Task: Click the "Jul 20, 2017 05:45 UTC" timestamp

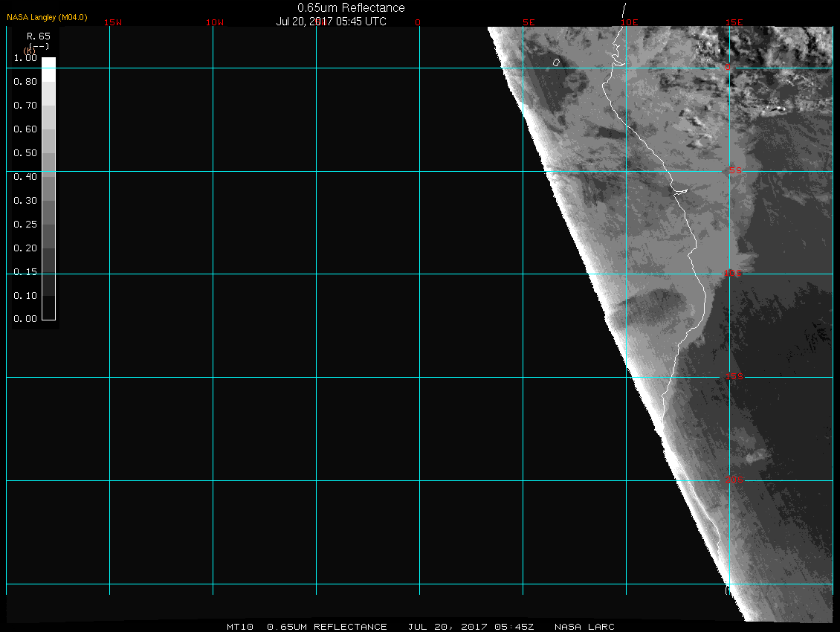Action: click(x=332, y=22)
